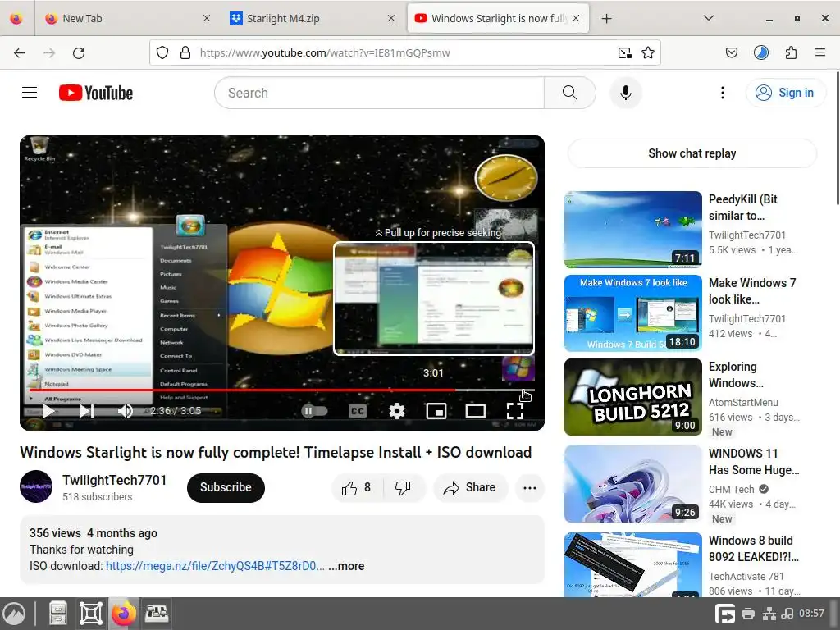This screenshot has width=840, height=630.
Task: Open YouTube guide hamburger menu
Action: coord(30,93)
